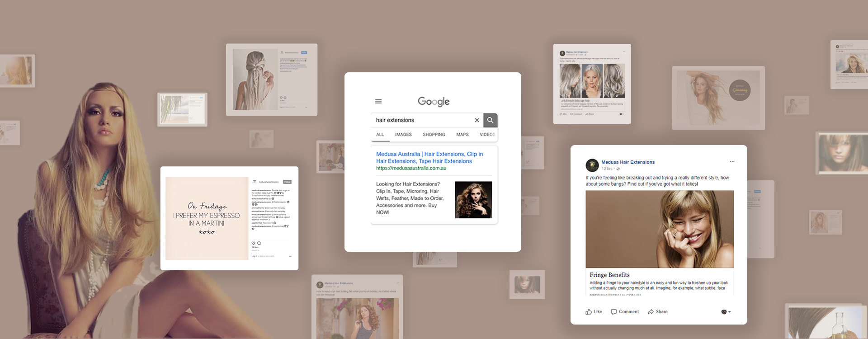Open the Ash Blonde Balayage Hair post images
Screen dimensions: 868x339
tap(592, 80)
